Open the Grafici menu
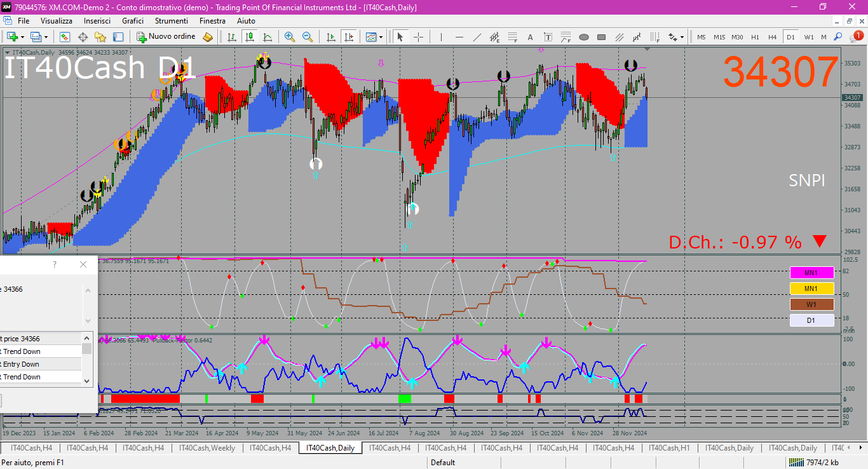 (x=133, y=20)
